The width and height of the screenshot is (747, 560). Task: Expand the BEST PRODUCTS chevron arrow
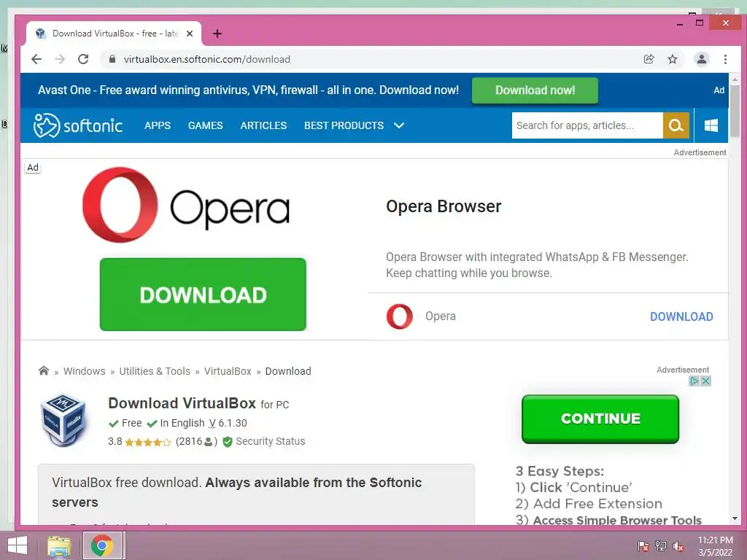click(399, 125)
